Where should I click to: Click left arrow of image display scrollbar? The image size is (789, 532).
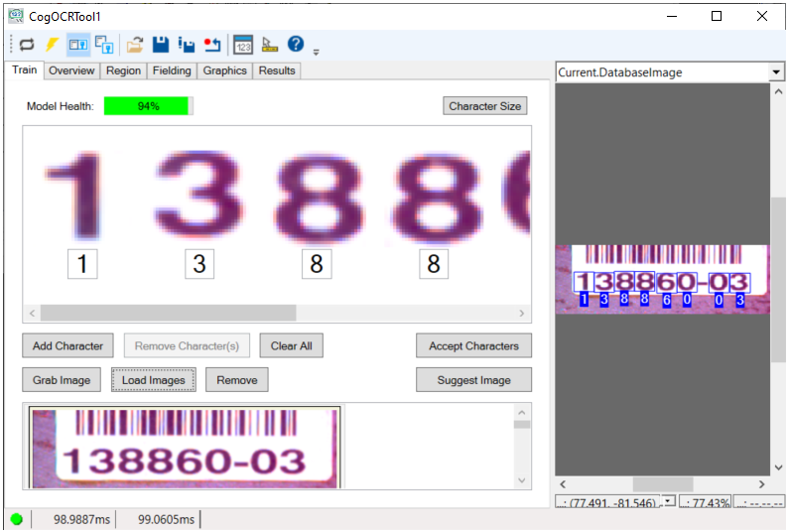[x=563, y=484]
